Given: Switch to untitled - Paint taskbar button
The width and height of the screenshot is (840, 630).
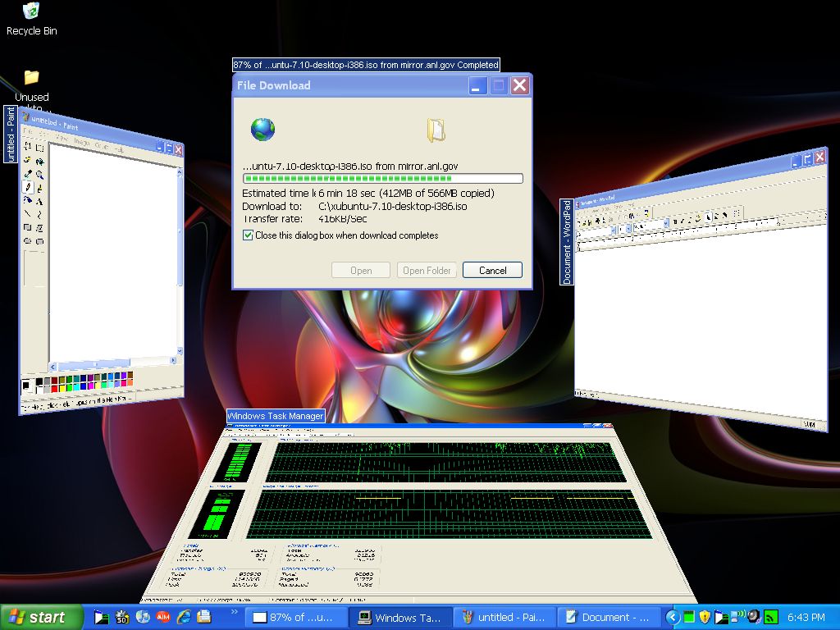Looking at the screenshot, I should [504, 617].
